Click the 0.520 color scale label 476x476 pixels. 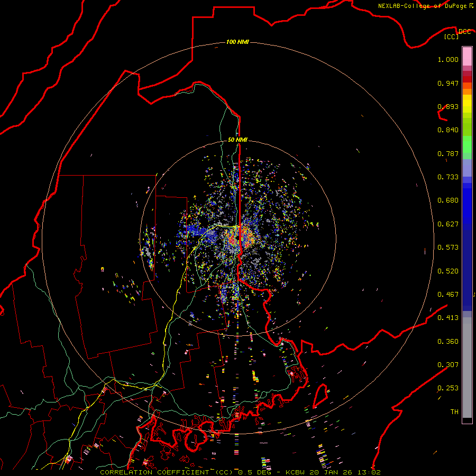pos(448,271)
